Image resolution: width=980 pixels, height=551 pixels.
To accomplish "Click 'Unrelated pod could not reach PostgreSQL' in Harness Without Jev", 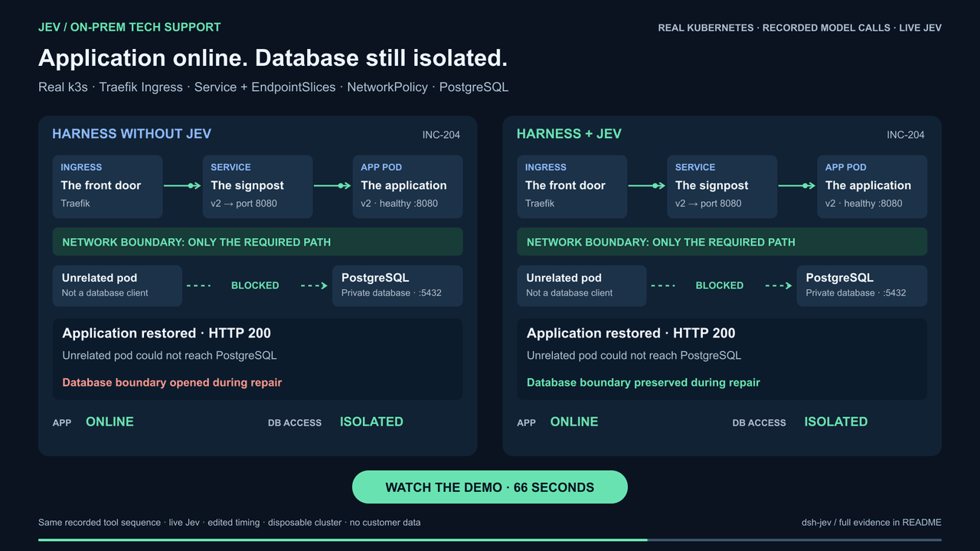I will 169,356.
